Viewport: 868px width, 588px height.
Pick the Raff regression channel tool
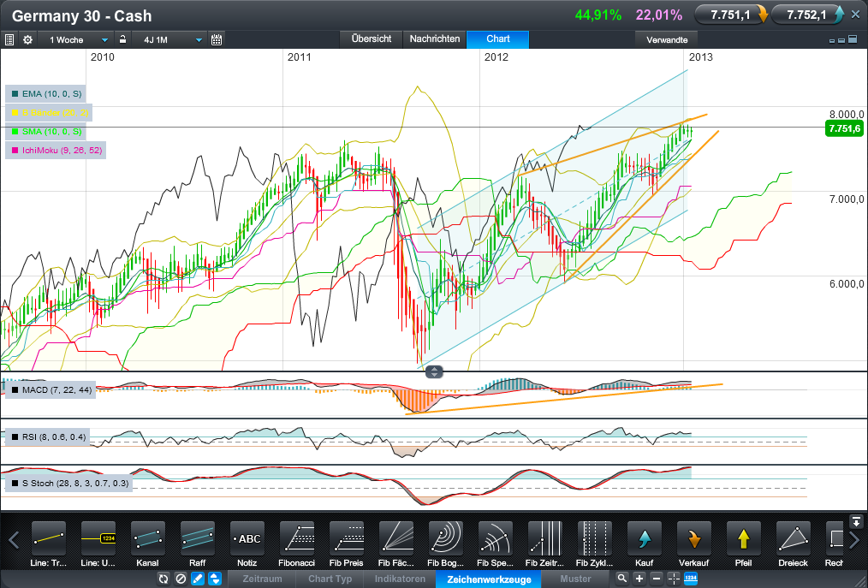click(x=198, y=540)
